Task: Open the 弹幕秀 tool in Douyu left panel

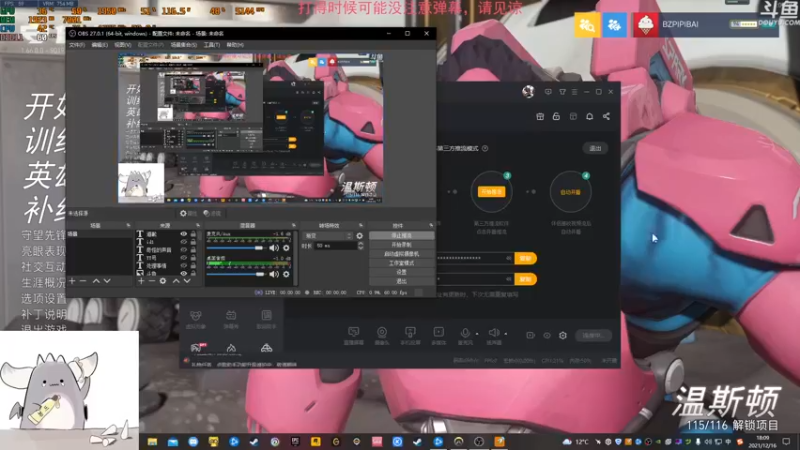Action: click(x=231, y=319)
